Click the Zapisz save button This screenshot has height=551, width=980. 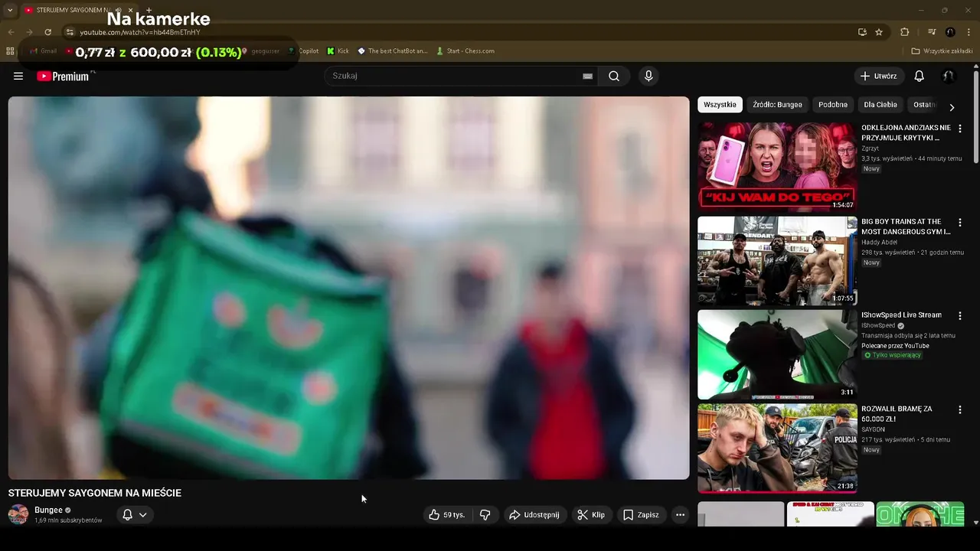click(641, 515)
